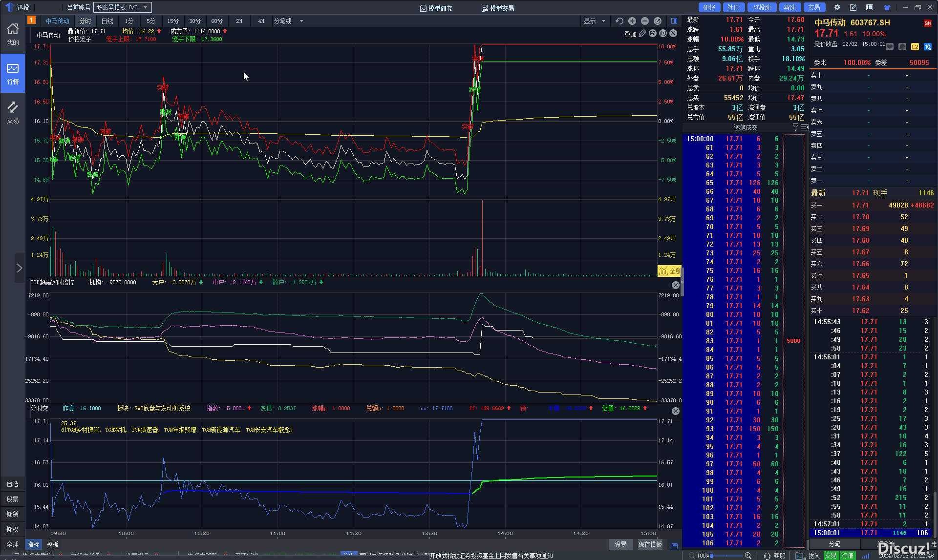Click the yellow 全息 button
The width and height of the screenshot is (938, 560).
[x=669, y=270]
